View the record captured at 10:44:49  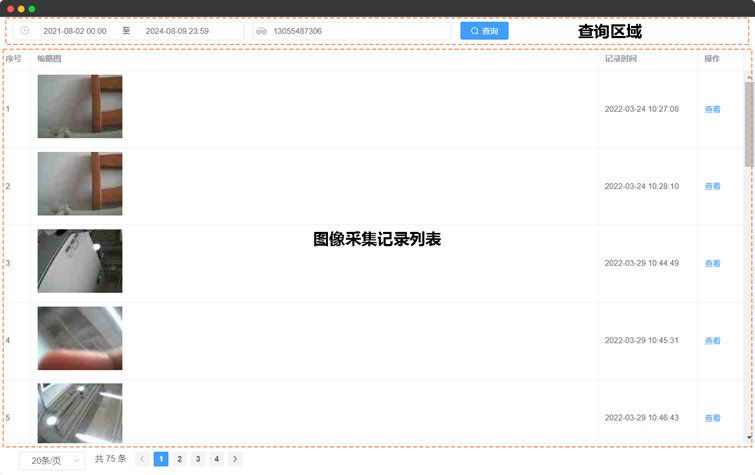712,264
